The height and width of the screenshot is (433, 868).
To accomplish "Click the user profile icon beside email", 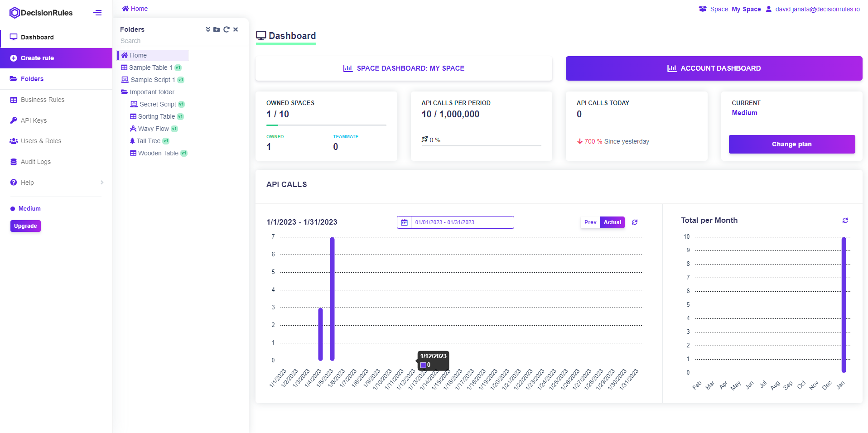I will 768,9.
